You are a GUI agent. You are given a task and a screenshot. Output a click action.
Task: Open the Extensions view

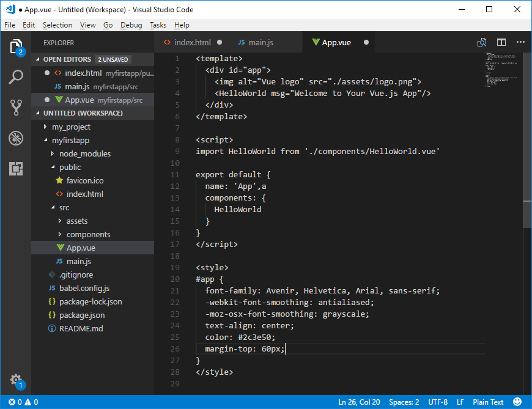[x=16, y=168]
